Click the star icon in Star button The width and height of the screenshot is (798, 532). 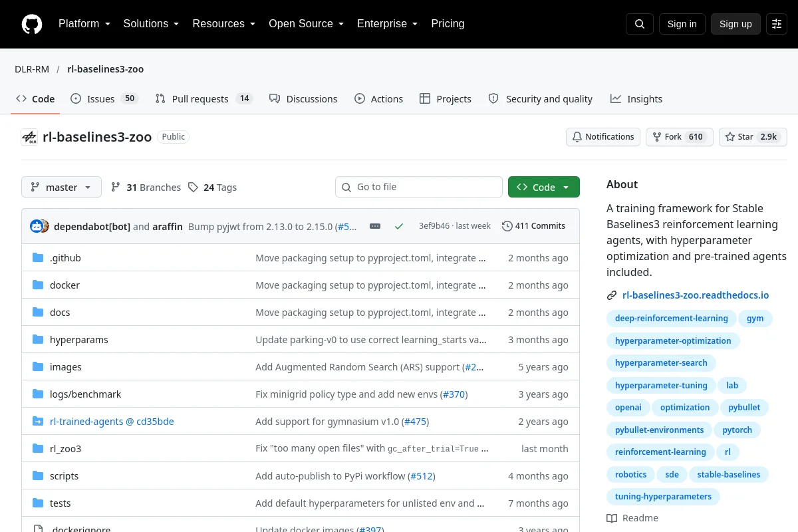coord(730,137)
